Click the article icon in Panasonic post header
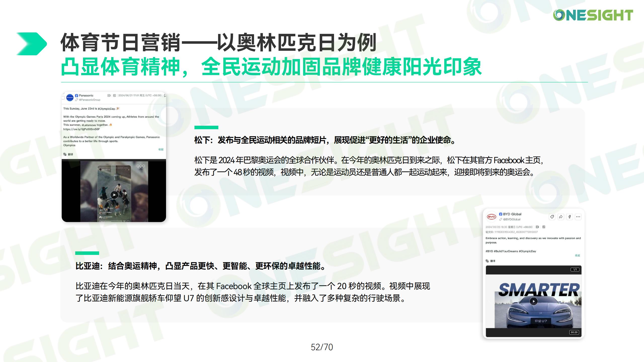 pos(114,96)
